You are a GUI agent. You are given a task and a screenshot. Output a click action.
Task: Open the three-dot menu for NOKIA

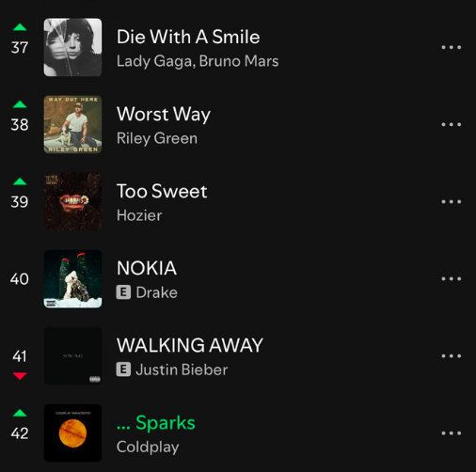point(452,278)
